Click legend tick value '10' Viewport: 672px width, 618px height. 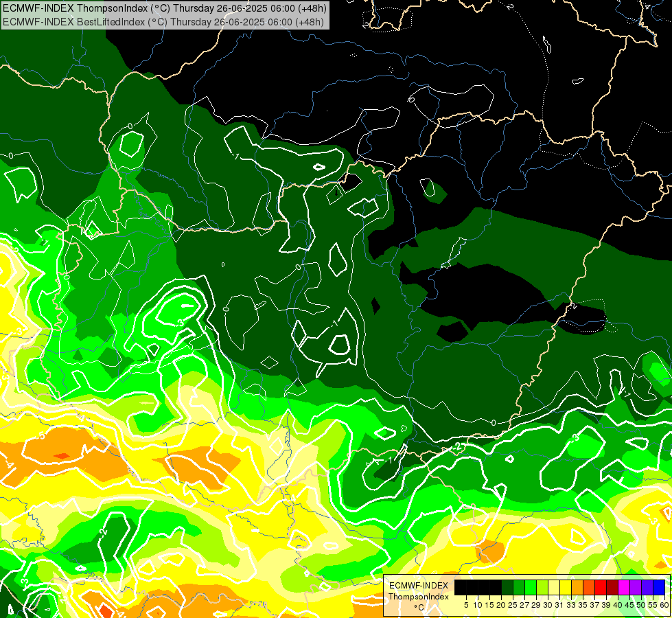(478, 605)
